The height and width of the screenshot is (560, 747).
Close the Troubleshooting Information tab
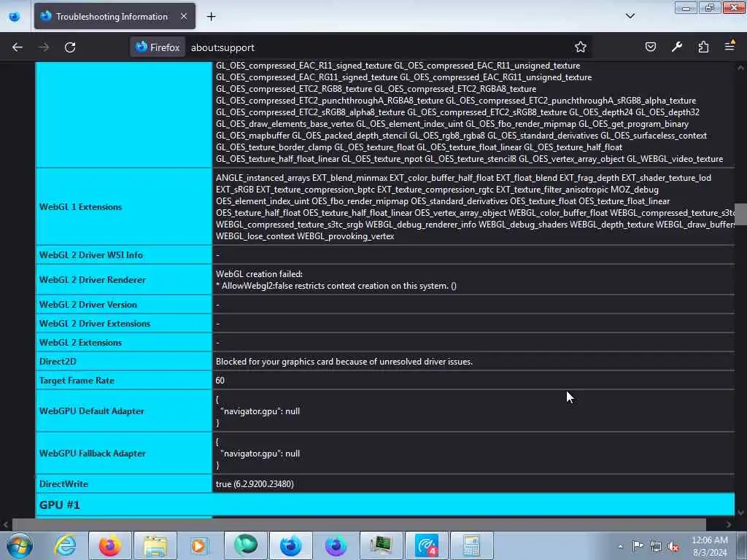click(x=184, y=17)
